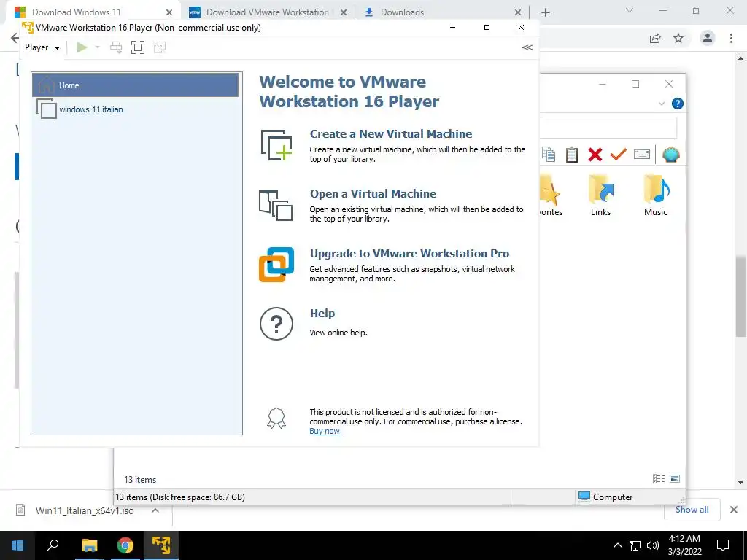Open a new Chrome tab
The image size is (747, 560).
pos(546,12)
